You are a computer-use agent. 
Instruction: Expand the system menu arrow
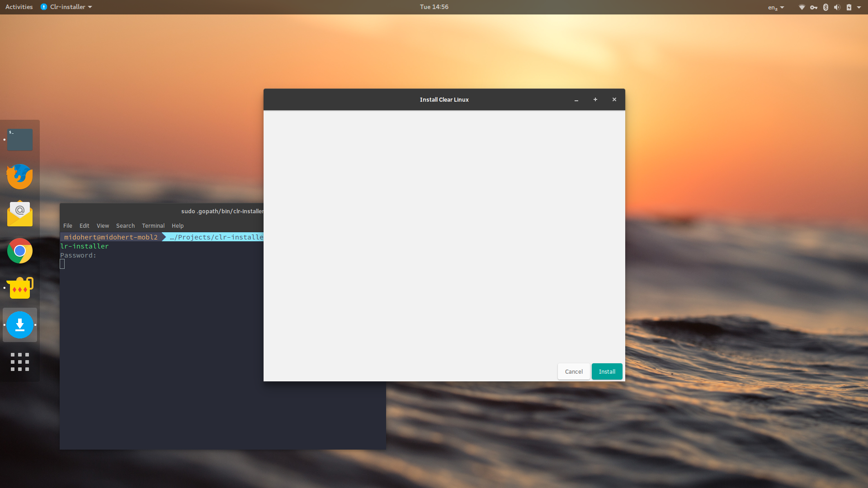tap(859, 7)
